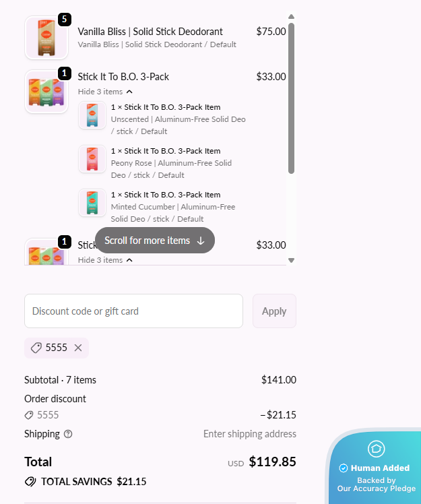This screenshot has height=504, width=421.
Task: Click the tag icon in 5555 discount chip
Action: (36, 348)
